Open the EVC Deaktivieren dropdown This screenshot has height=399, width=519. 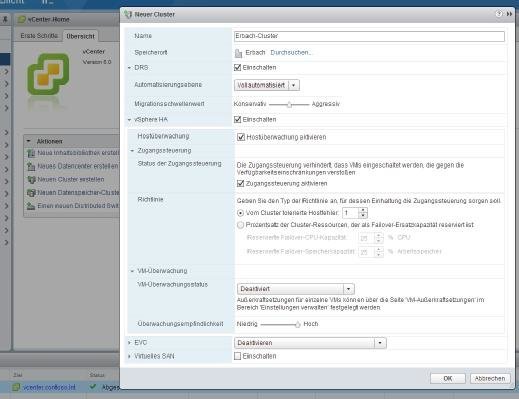pos(310,343)
